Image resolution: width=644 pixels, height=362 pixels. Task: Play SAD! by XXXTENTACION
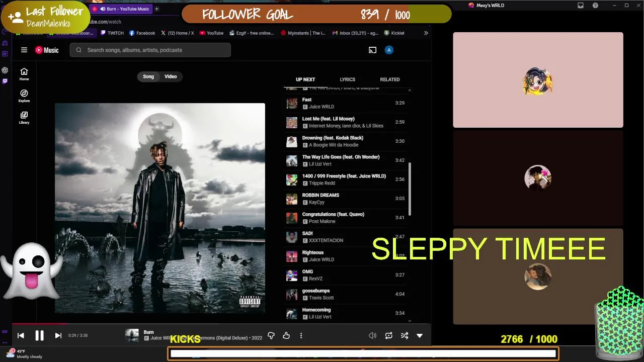point(346,237)
